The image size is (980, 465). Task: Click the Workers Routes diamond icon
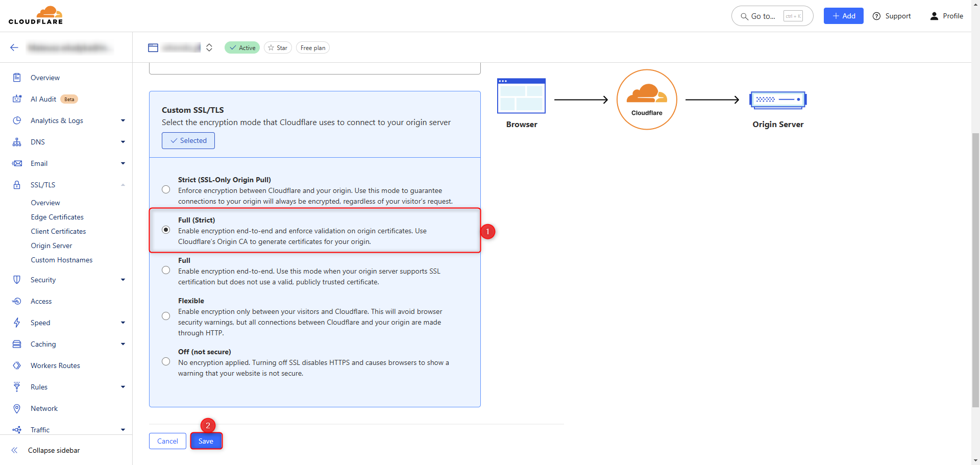[x=17, y=365]
